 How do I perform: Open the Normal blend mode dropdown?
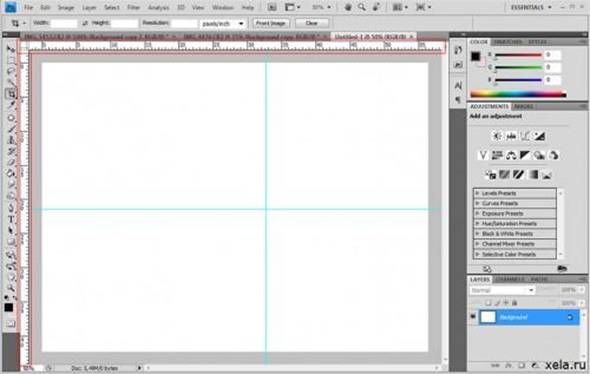[x=502, y=290]
